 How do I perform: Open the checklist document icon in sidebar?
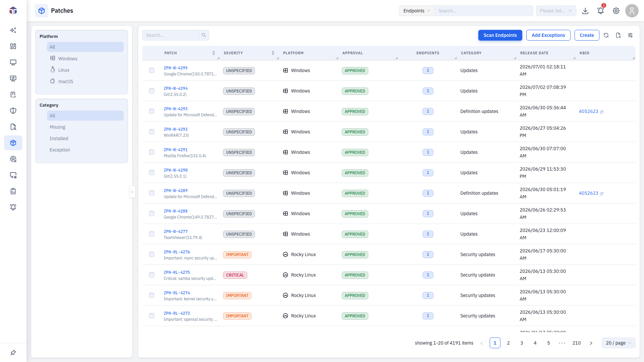pos(13,95)
